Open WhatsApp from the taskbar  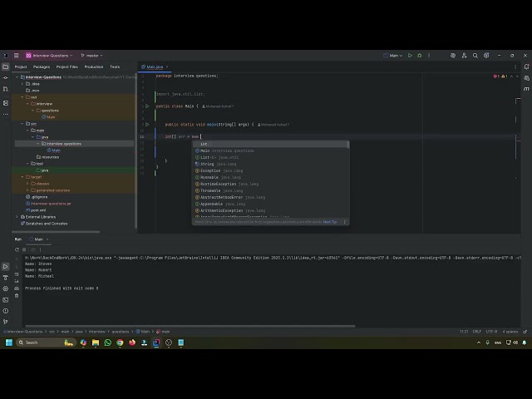[107, 342]
